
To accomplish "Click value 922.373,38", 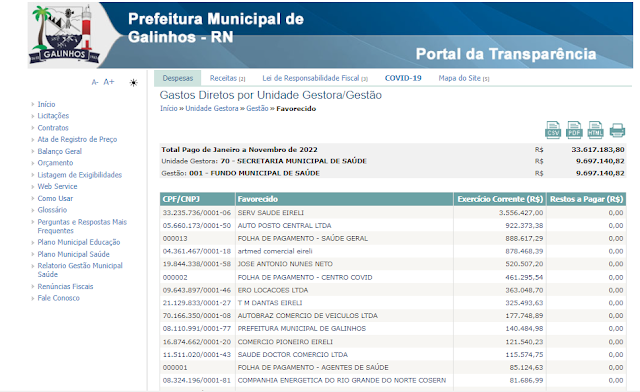I will (x=524, y=225).
